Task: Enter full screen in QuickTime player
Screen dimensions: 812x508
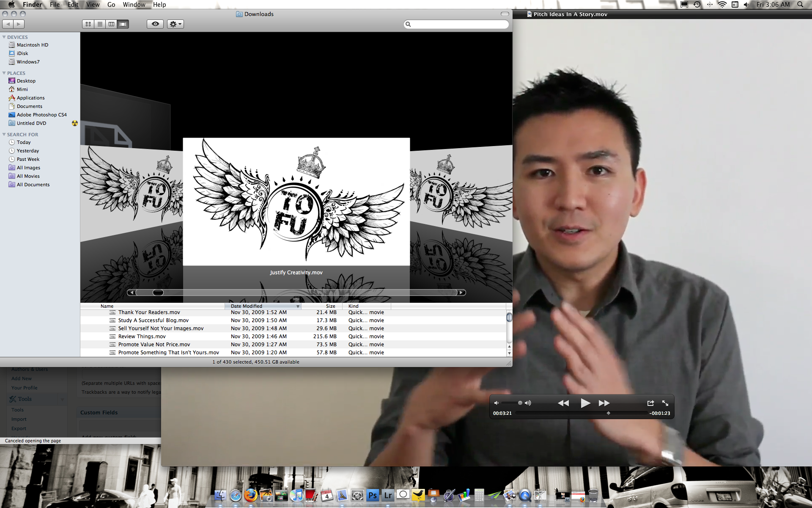Action: point(665,403)
